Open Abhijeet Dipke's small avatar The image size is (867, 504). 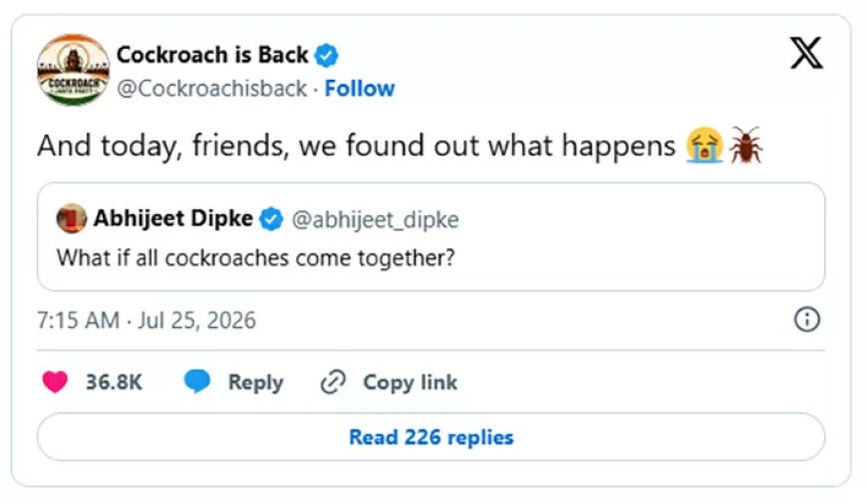72,218
